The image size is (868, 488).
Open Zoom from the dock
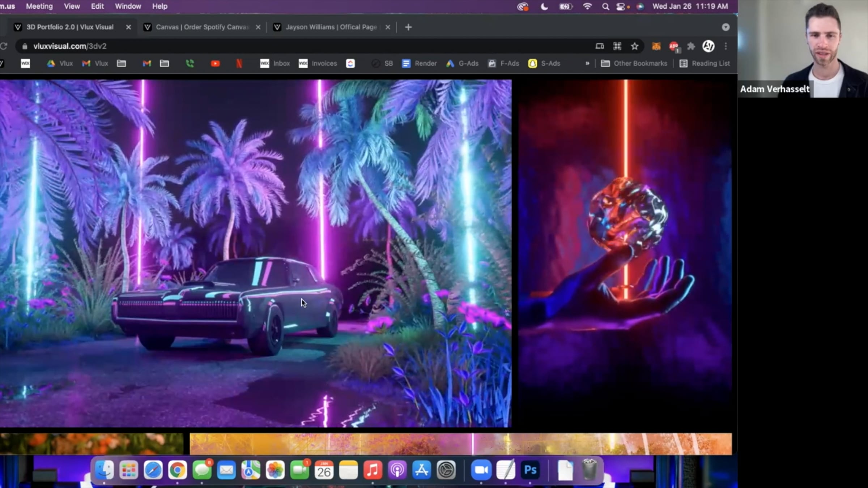[x=481, y=470]
